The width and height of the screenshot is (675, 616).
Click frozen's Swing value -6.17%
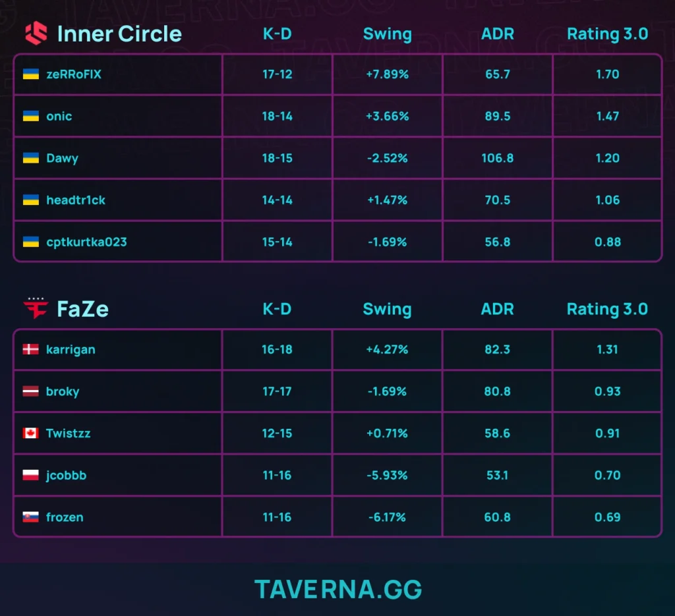[x=387, y=517]
